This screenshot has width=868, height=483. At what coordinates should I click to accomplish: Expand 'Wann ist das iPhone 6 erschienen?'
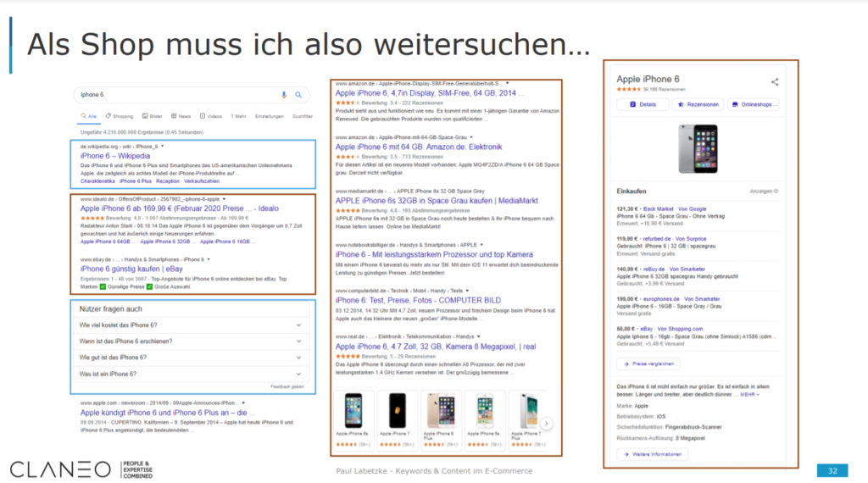192,341
